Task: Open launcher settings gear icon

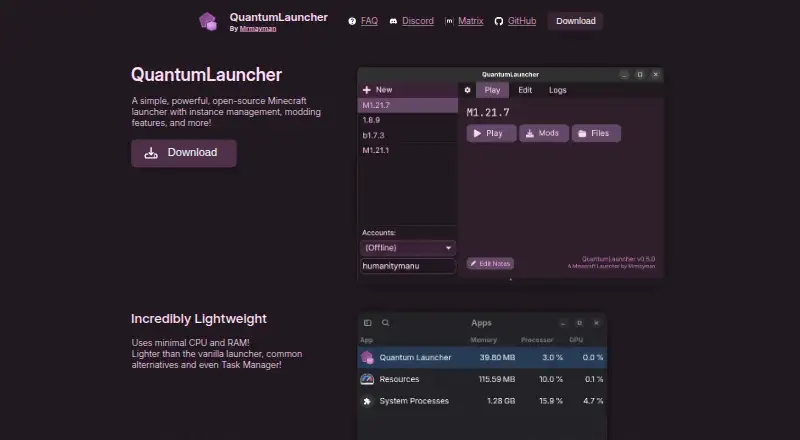Action: coord(467,90)
